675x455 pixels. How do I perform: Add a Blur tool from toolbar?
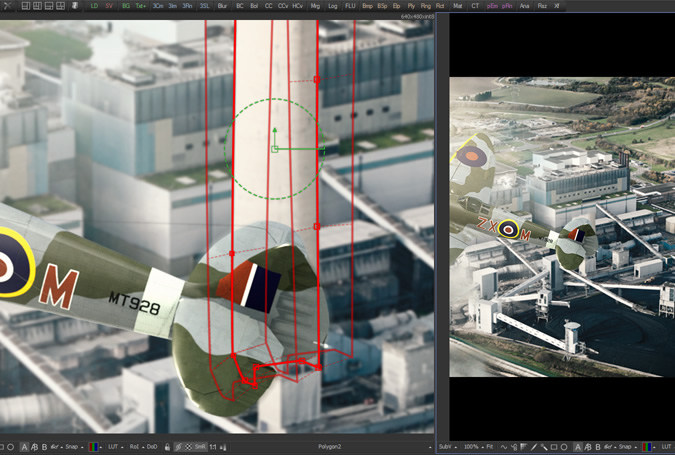click(222, 6)
